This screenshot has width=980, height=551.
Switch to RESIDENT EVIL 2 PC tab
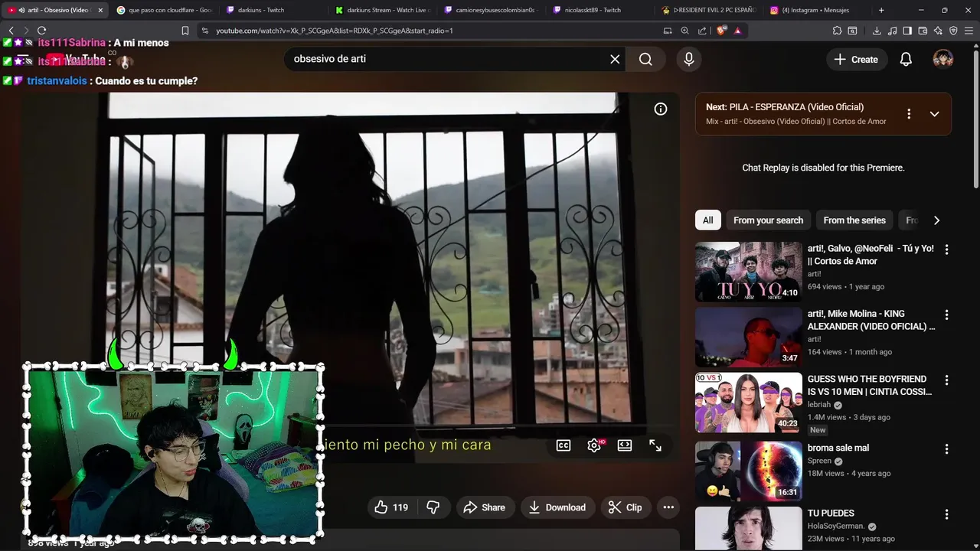[x=710, y=10]
